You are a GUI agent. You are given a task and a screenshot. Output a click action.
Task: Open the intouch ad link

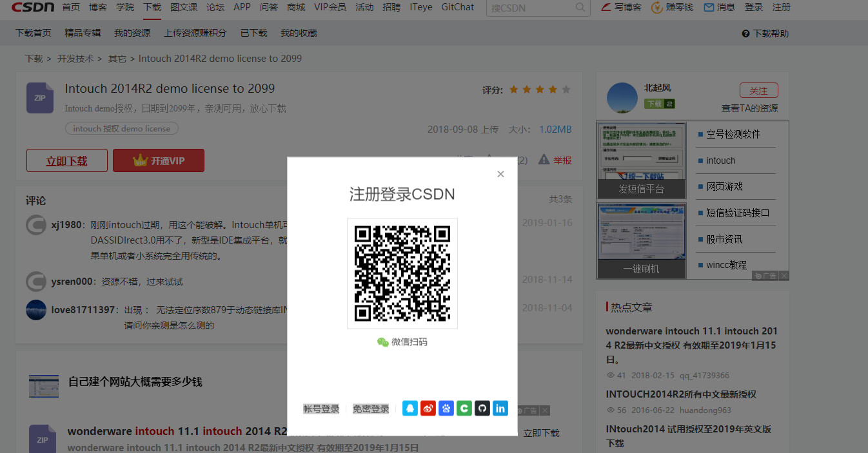(720, 160)
